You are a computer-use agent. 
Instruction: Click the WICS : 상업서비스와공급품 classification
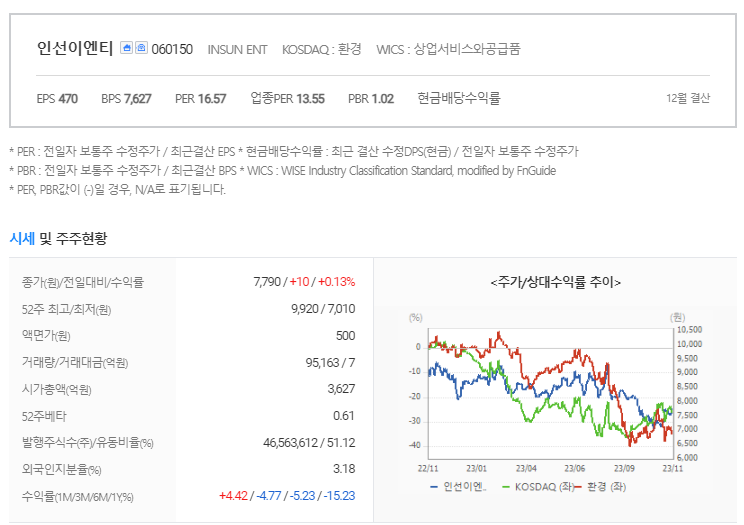click(448, 49)
